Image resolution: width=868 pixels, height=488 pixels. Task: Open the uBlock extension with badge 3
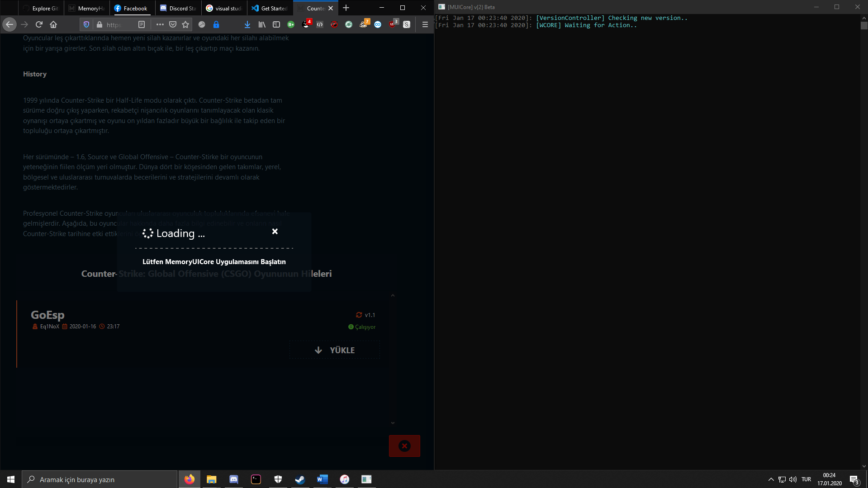(x=393, y=24)
